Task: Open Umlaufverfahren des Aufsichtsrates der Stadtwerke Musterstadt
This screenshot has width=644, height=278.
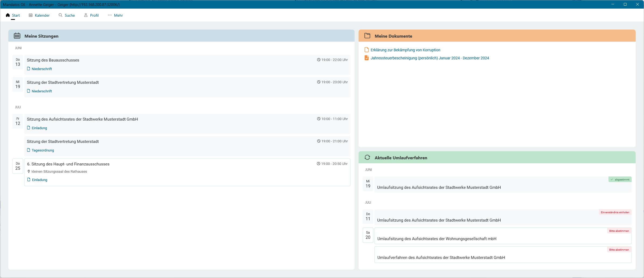Action: pyautogui.click(x=503, y=255)
